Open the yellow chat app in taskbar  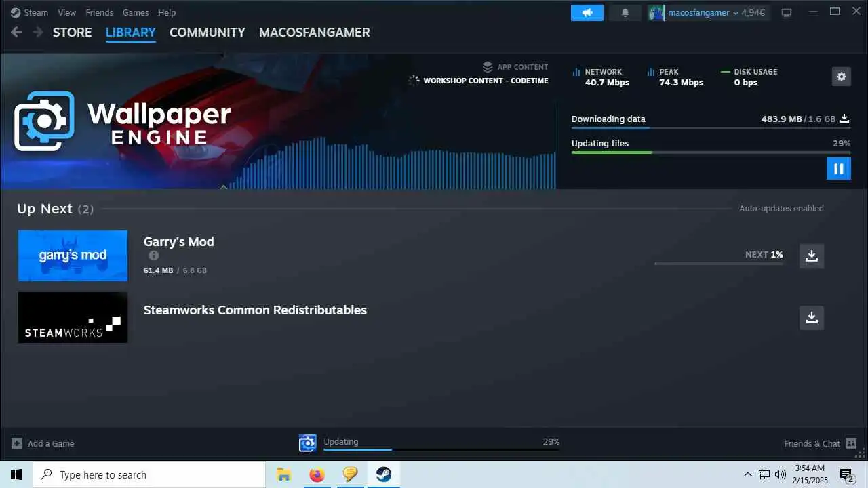coord(350,474)
